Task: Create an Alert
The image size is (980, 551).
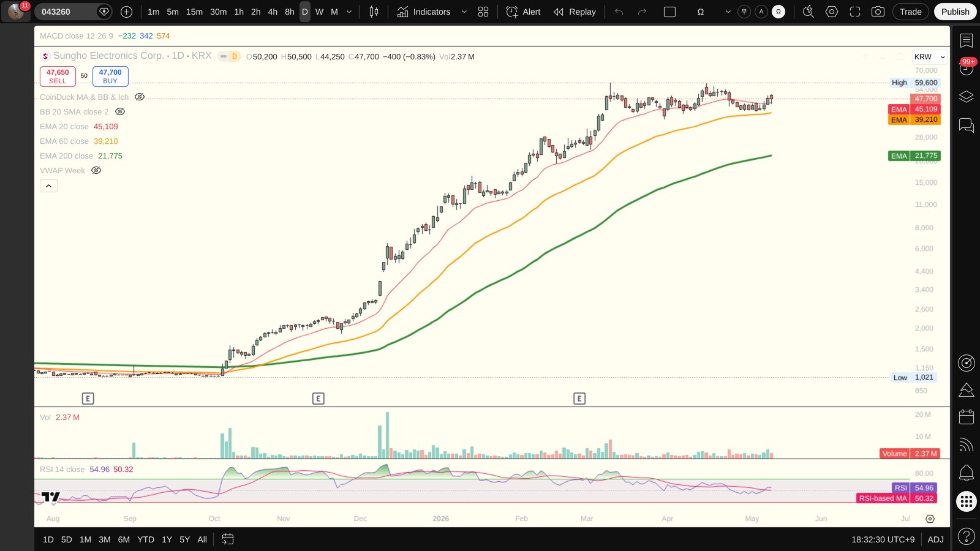Action: (524, 12)
